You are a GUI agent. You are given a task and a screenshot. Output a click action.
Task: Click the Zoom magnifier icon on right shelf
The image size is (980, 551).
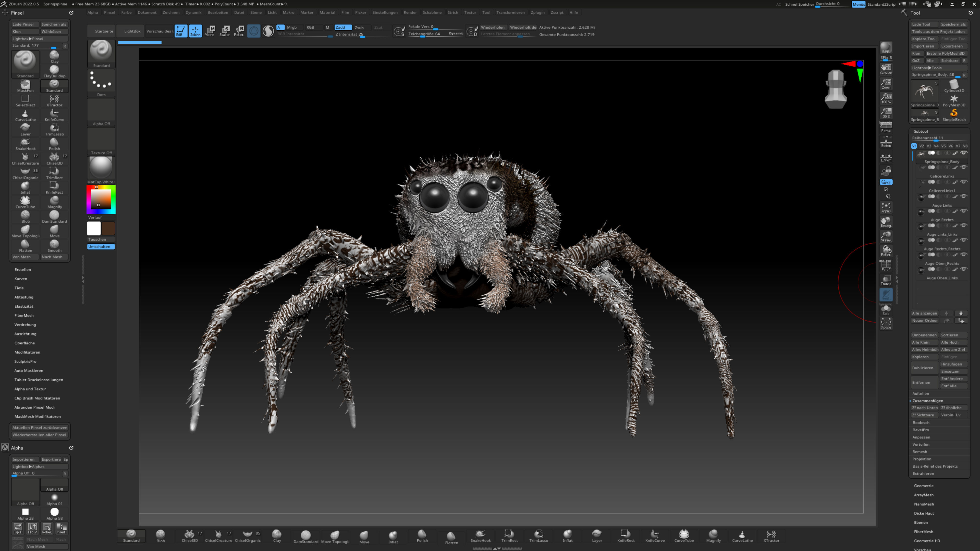(x=886, y=84)
